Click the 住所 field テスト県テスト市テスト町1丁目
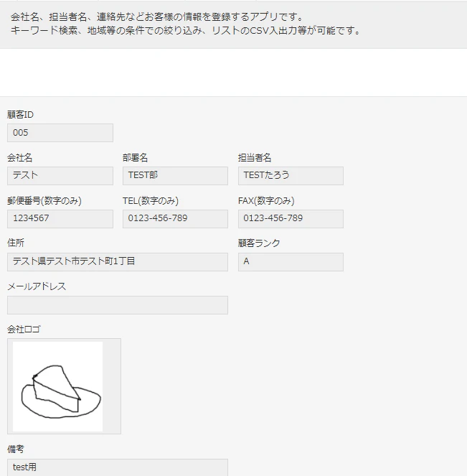Viewport: 467px width, 476px height. click(x=118, y=262)
